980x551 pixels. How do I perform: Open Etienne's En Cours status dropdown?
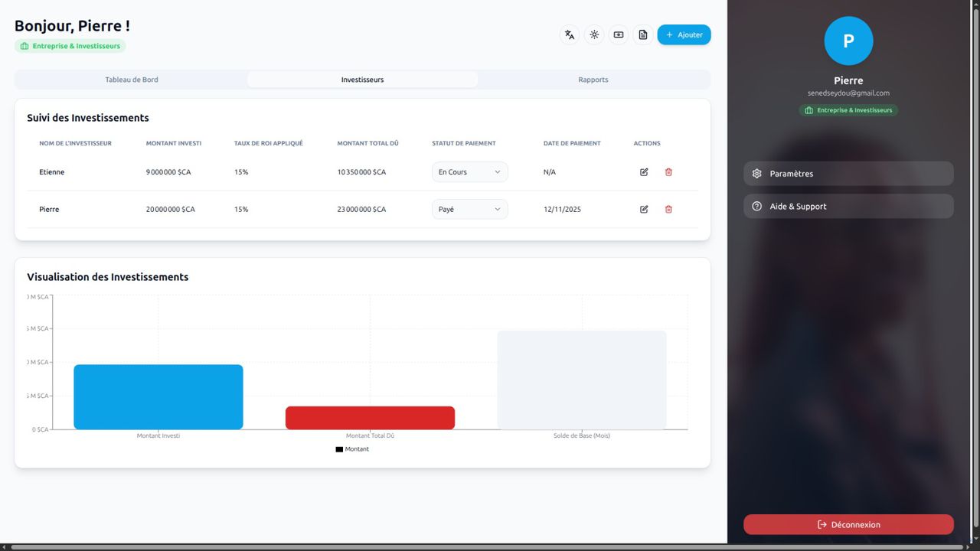pos(469,172)
